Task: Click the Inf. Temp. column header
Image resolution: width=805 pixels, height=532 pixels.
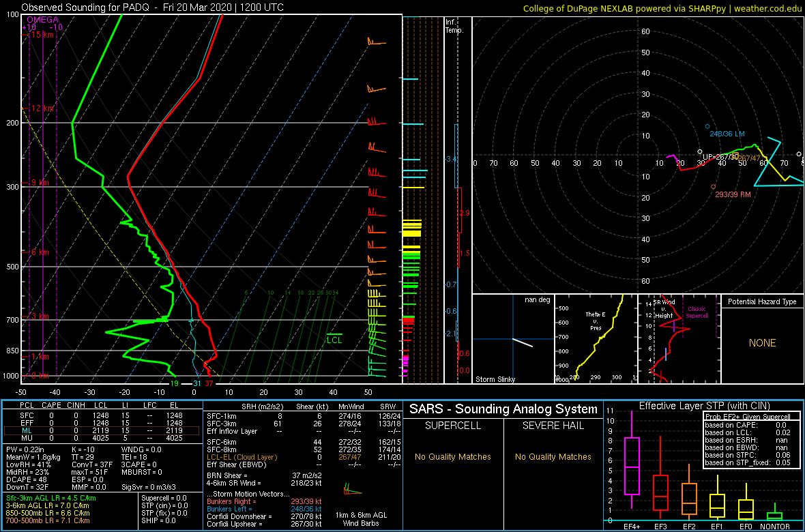Action: point(454,26)
